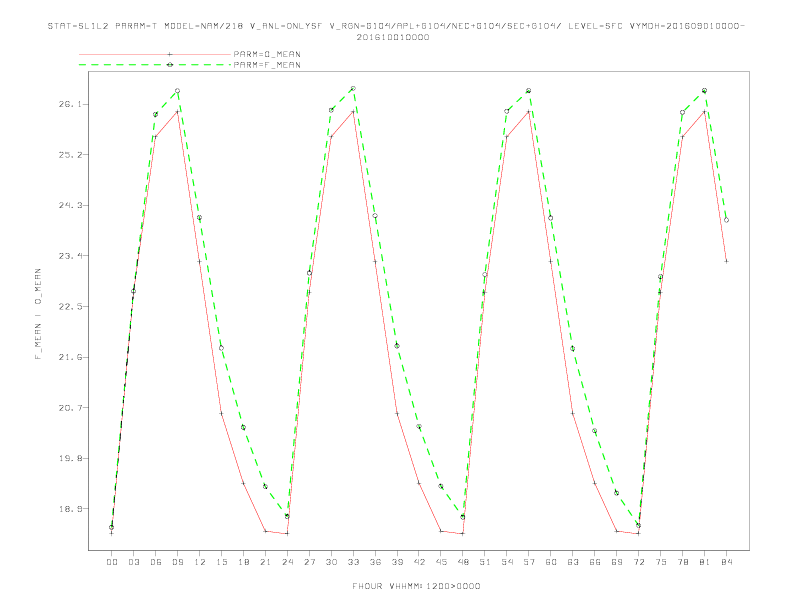
Task: Click y-axis tick label 26.1
Action: pos(69,104)
